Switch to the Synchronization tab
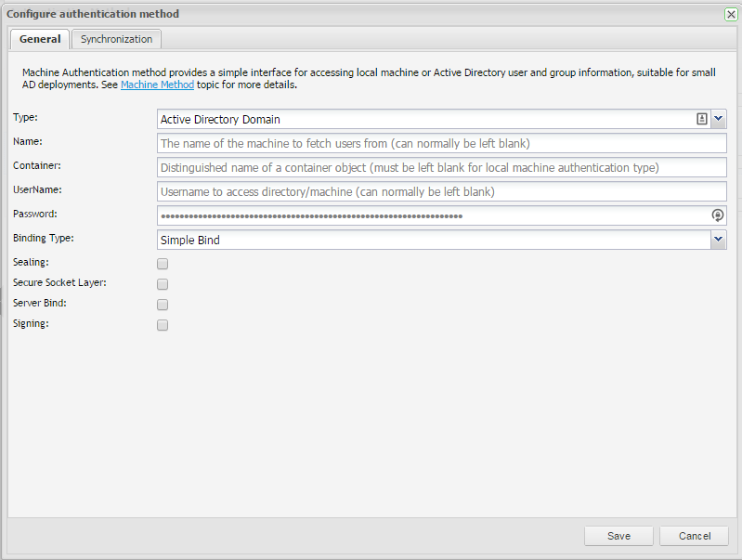 116,39
